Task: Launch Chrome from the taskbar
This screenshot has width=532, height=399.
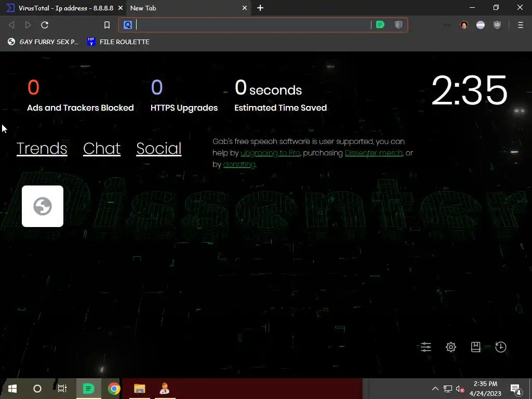Action: 114,389
